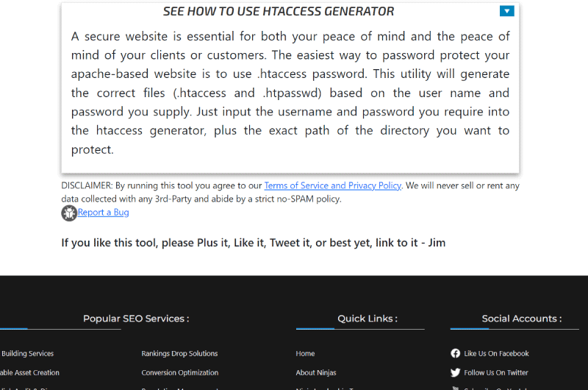Screen dimensions: 588x390
Task: Open the Report a Bug link
Action: click(104, 213)
